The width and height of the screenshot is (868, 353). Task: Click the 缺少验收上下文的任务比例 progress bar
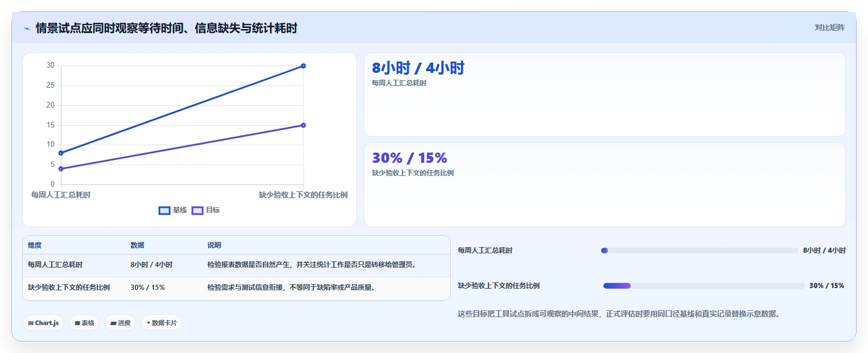(x=704, y=286)
